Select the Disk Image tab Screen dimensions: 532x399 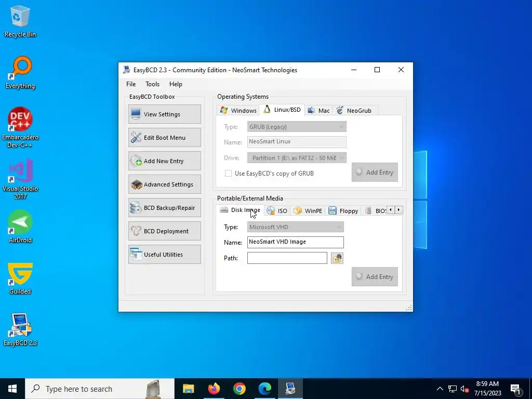pyautogui.click(x=240, y=210)
